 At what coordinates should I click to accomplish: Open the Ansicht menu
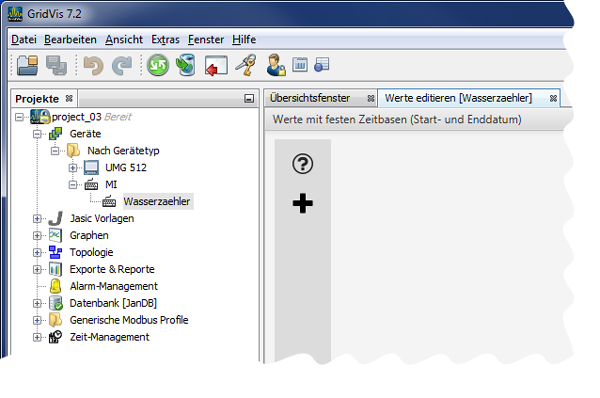pos(124,39)
